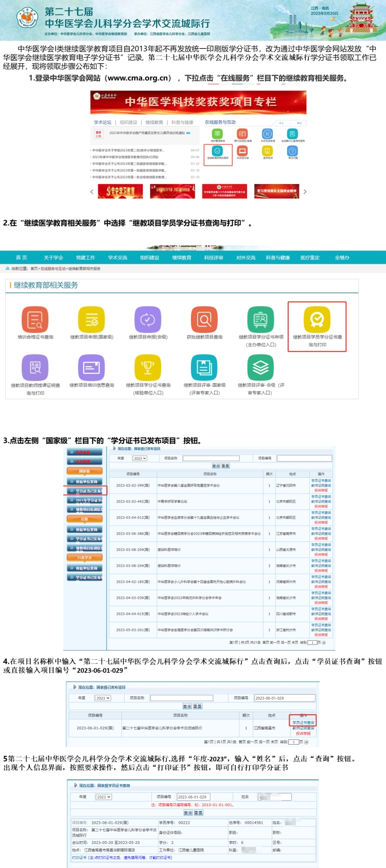
Task: Open the 培训合格证书查询 service icon
Action: [x=35, y=319]
